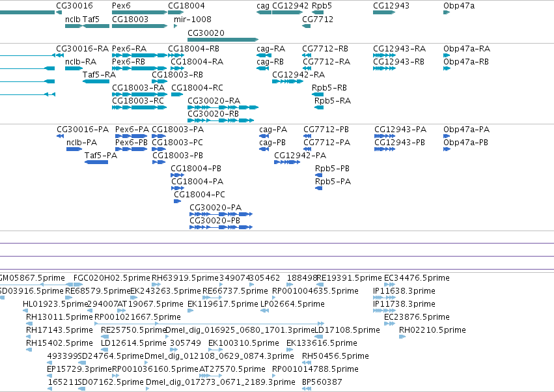Select protein CG18004-PC
The height and width of the screenshot is (392, 554).
[199, 195]
